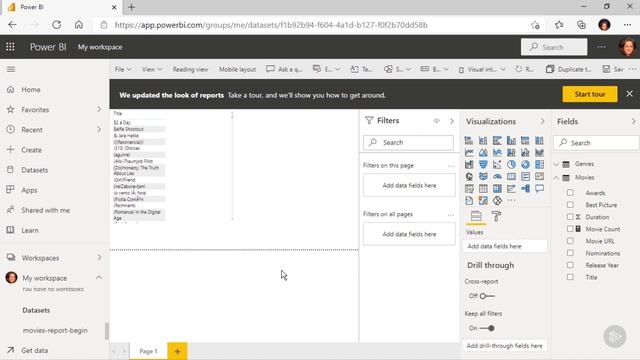Select the Waterfall chart visualization
640x360 pixels.
[x=469, y=164]
